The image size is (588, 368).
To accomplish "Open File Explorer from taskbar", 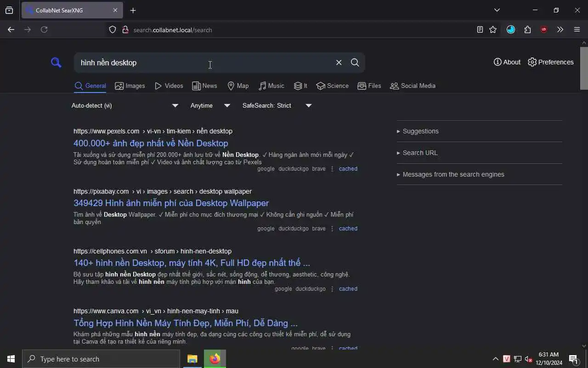I will point(192,359).
